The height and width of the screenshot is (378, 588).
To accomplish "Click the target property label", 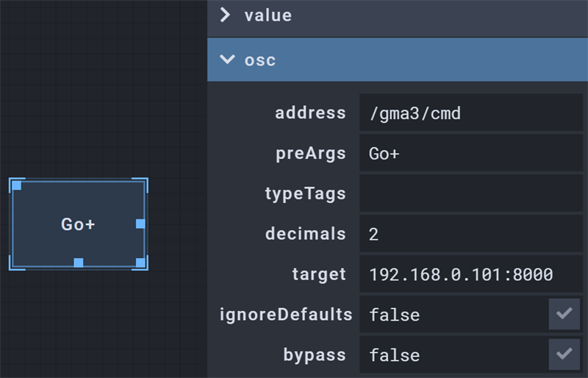I will [x=319, y=274].
